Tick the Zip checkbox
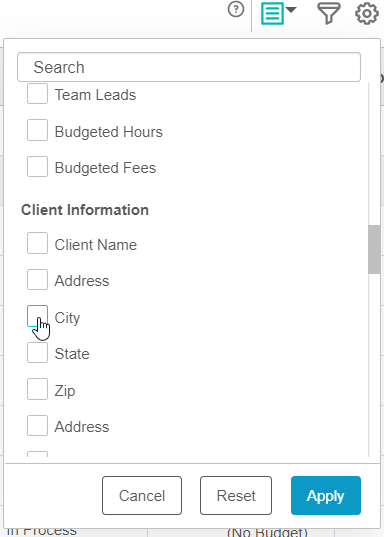Screen dimensions: 384x537 pos(37,389)
